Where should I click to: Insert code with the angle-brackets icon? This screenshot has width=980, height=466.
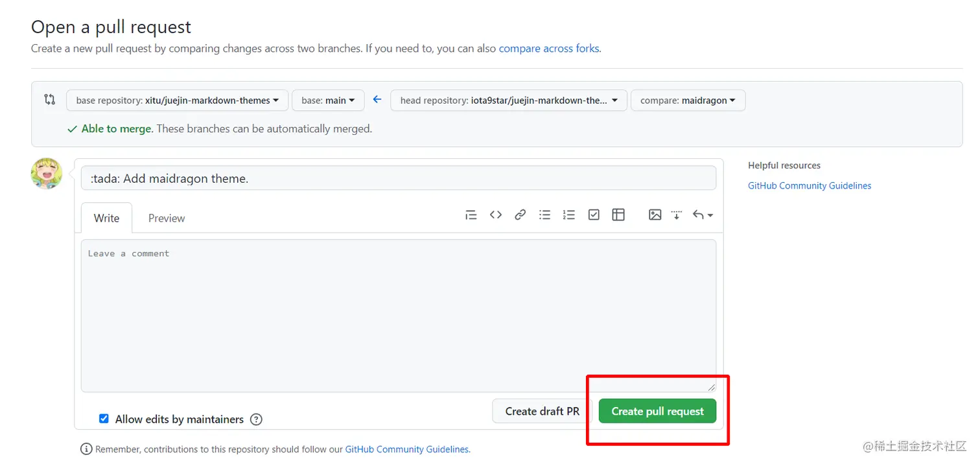click(x=496, y=215)
